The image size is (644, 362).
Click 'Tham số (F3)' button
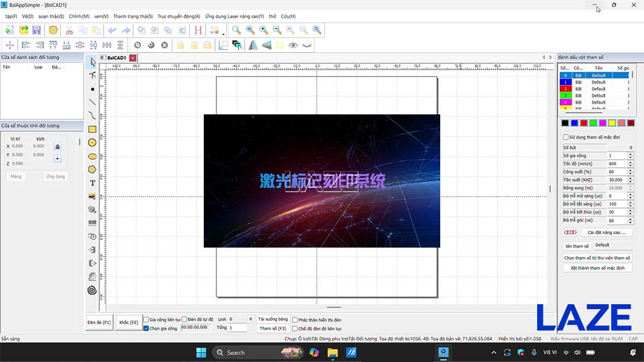click(273, 328)
